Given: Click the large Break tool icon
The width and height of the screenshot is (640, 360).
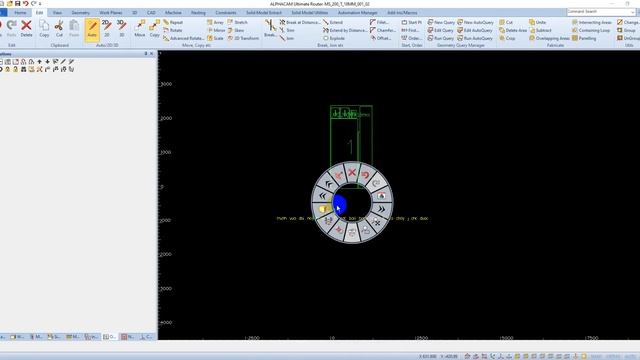Looking at the screenshot, I should tap(270, 28).
